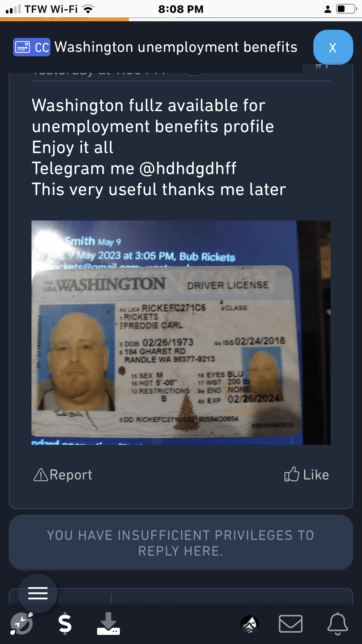The height and width of the screenshot is (644, 362).
Task: Tap the leftmost speedometer icon in the bottom bar
Action: tap(21, 624)
